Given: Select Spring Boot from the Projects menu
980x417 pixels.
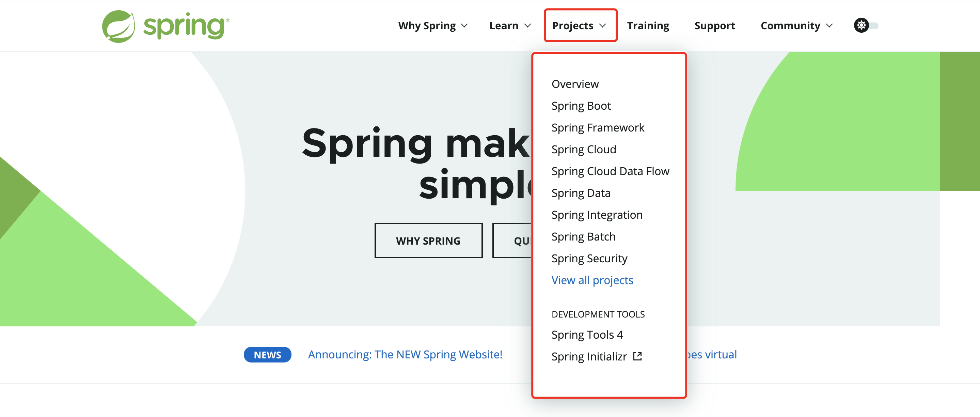Looking at the screenshot, I should tap(581, 106).
